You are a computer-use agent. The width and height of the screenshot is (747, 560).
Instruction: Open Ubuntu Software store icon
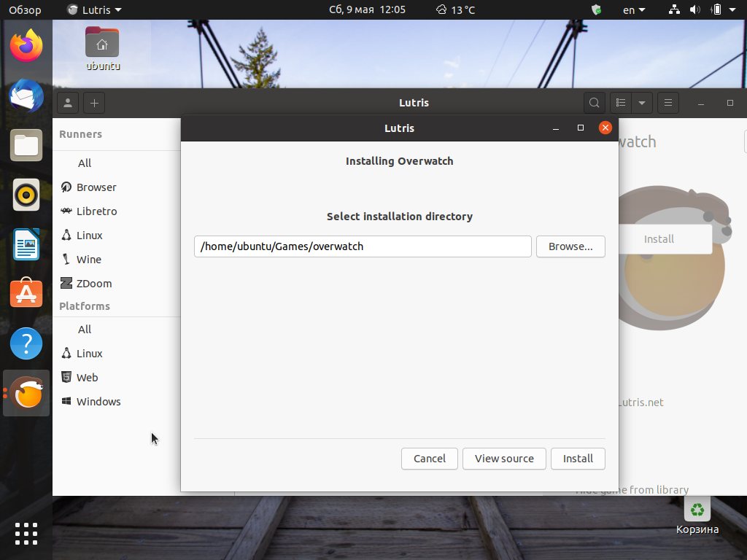pyautogui.click(x=26, y=293)
